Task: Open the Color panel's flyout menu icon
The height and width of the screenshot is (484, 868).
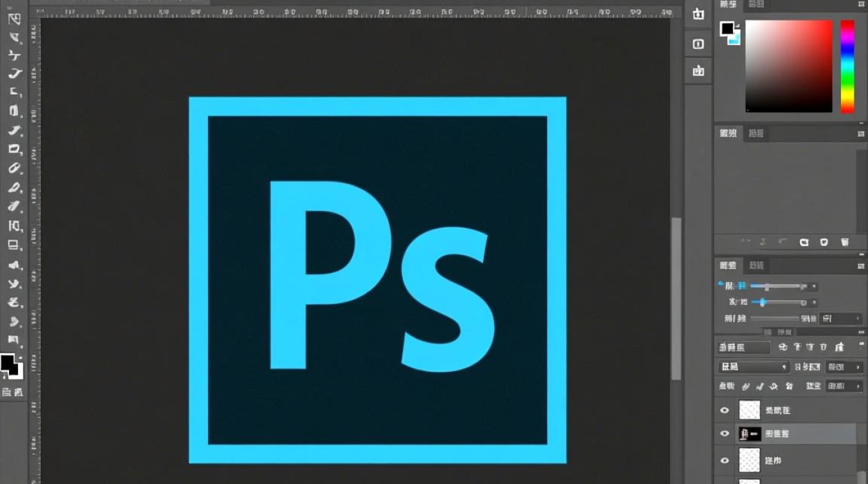Action: click(x=861, y=5)
